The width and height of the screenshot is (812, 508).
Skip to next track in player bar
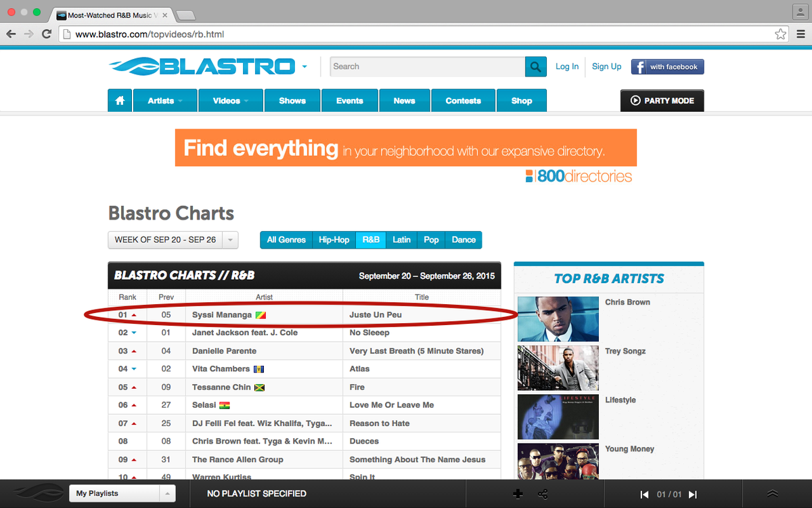(x=692, y=494)
